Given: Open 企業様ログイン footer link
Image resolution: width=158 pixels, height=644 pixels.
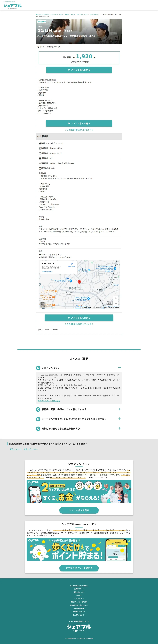Looking at the screenshot, I should (x=79, y=589).
